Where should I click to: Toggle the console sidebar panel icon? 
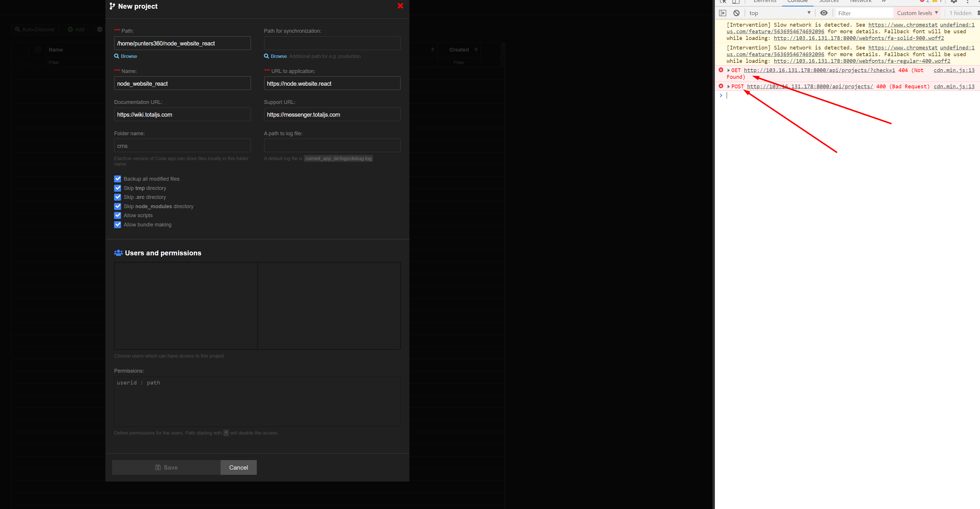pos(722,13)
